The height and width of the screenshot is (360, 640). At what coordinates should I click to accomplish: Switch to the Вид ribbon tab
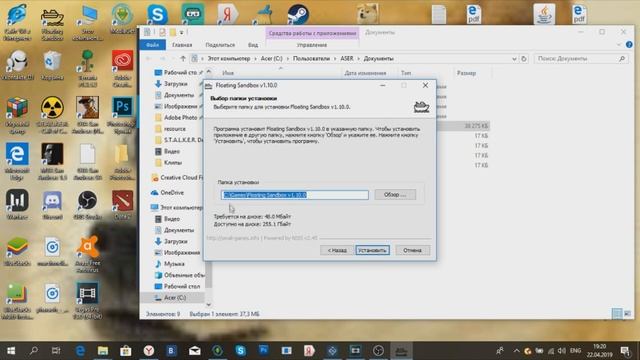click(x=253, y=45)
